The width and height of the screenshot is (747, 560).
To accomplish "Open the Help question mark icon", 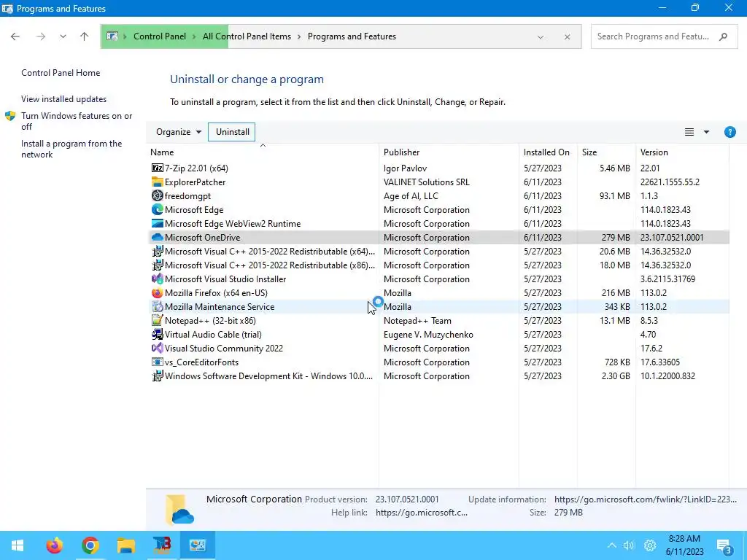I will pyautogui.click(x=729, y=132).
